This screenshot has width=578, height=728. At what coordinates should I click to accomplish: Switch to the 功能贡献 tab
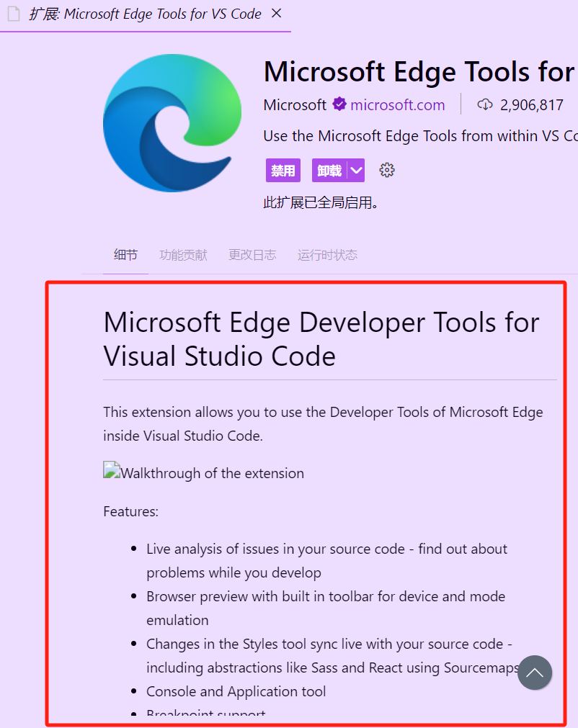[183, 255]
